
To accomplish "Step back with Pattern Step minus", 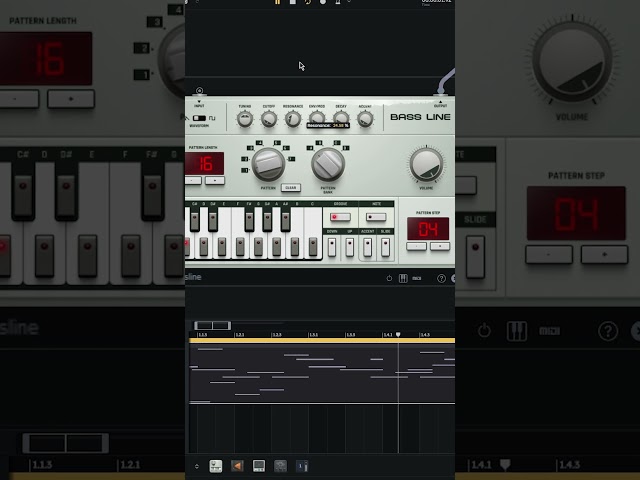I will 416,246.
